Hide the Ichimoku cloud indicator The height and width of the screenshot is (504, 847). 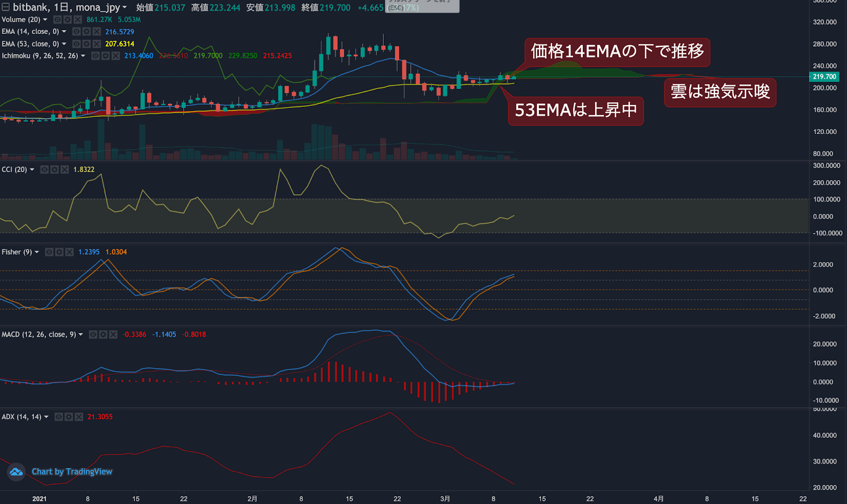[x=96, y=56]
